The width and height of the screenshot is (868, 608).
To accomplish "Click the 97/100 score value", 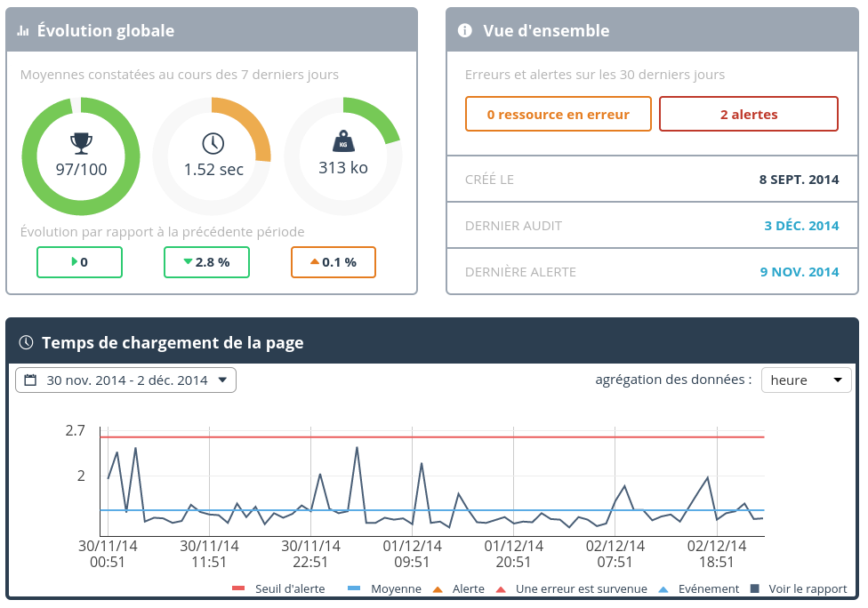I will coord(82,169).
